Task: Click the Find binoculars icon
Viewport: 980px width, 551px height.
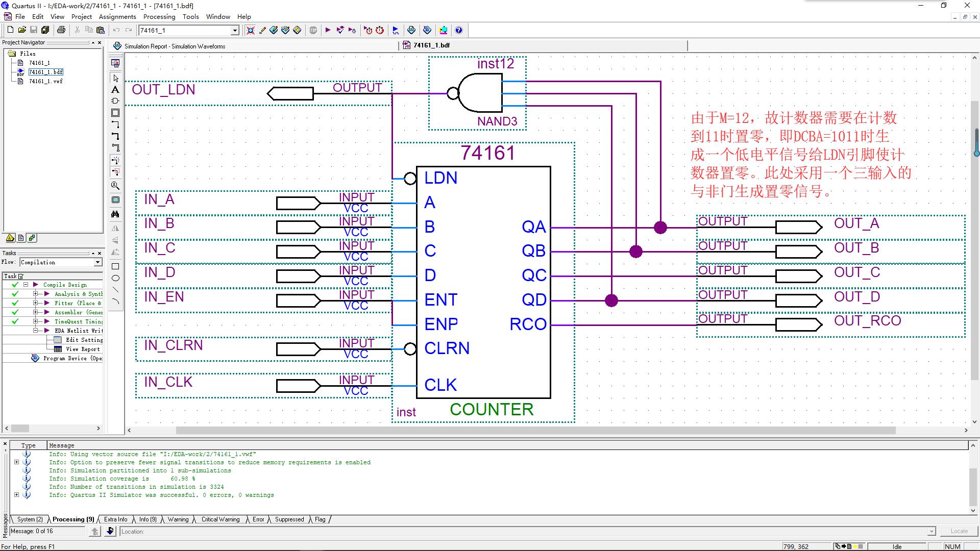Action: 115,214
